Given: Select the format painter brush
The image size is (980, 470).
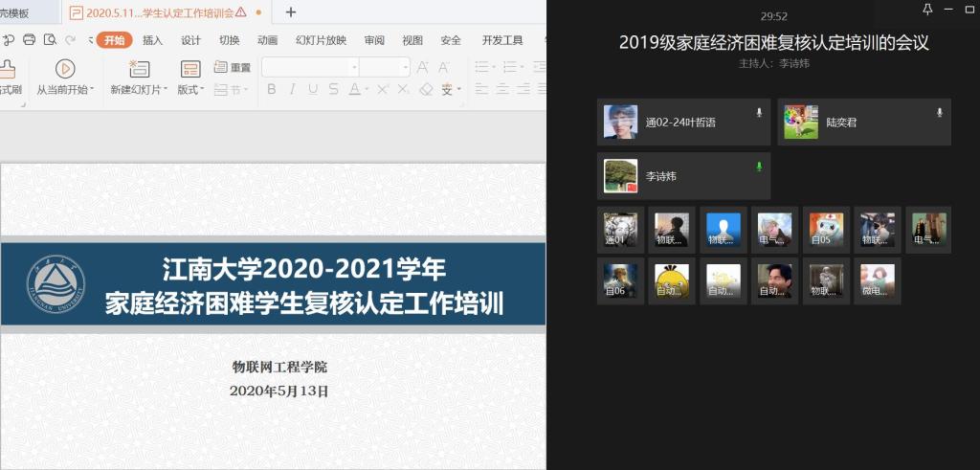Looking at the screenshot, I should point(8,69).
